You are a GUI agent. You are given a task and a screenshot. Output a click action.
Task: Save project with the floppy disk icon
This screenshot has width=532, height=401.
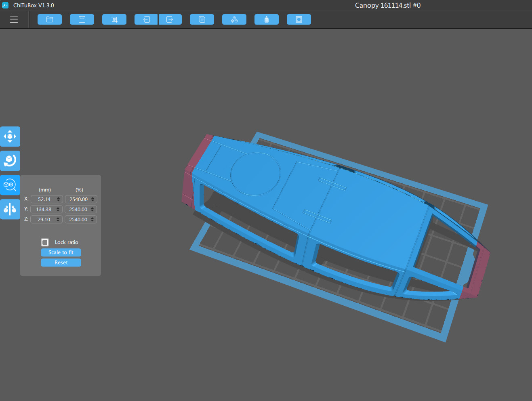click(x=82, y=19)
